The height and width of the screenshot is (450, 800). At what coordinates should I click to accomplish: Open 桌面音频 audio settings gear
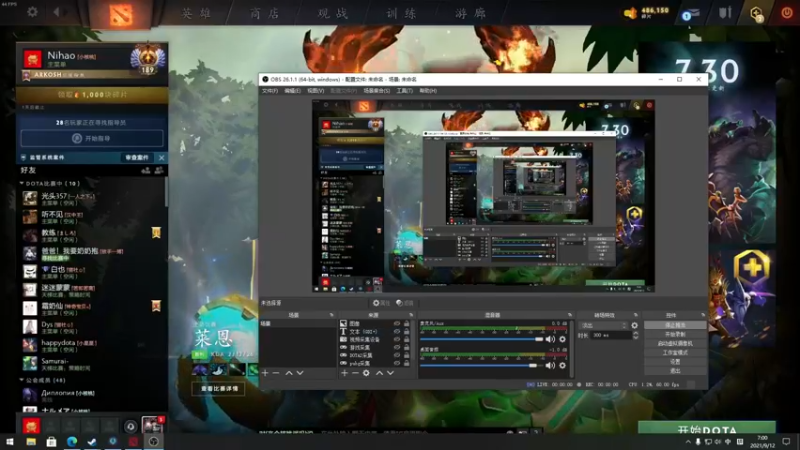tap(563, 365)
